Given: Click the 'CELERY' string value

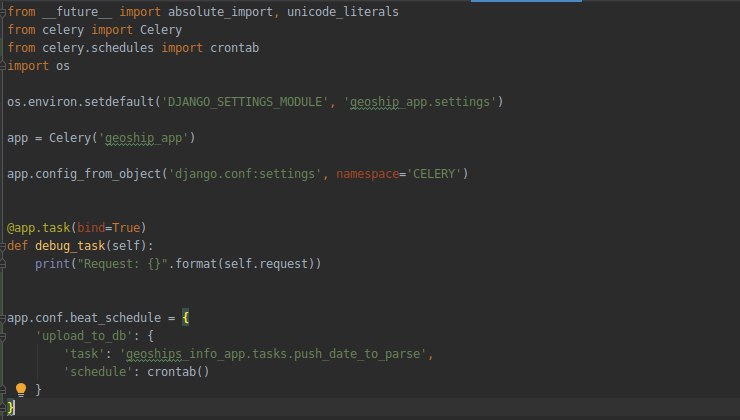Looking at the screenshot, I should (x=434, y=174).
